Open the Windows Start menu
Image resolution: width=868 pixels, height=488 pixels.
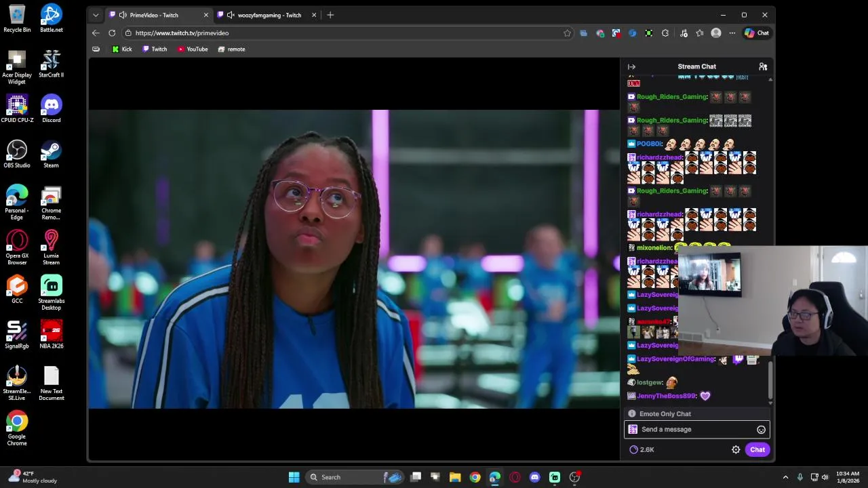(294, 477)
